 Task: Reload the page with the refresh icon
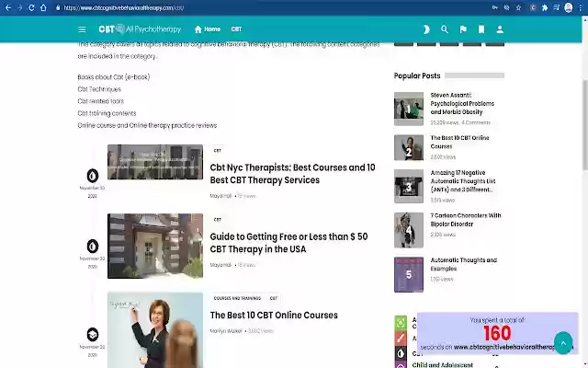coord(31,7)
